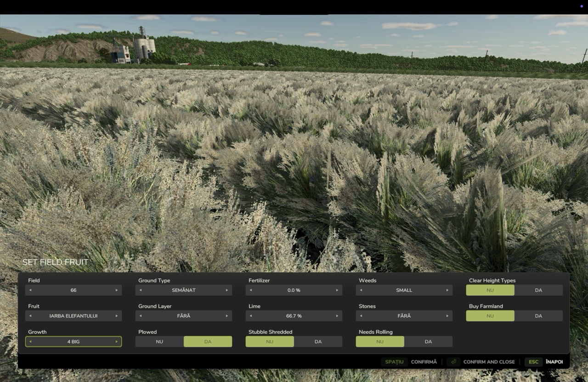Set Buy Farmland to DA
The width and height of the screenshot is (588, 382).
point(538,316)
